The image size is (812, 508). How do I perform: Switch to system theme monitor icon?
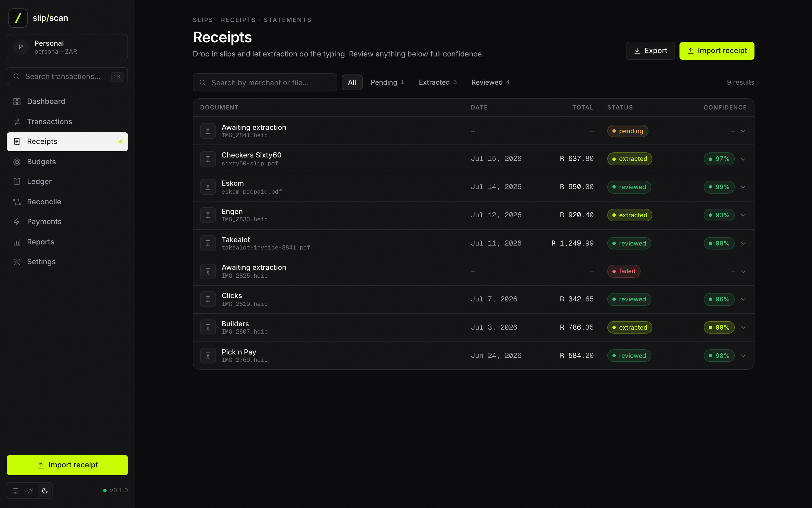point(16,491)
